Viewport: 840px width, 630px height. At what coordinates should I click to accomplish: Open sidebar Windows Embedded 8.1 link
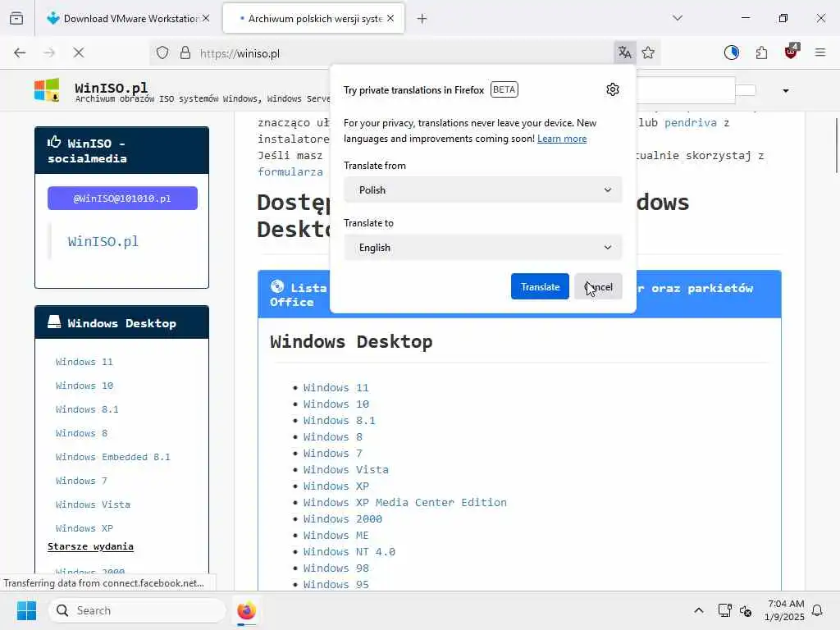(113, 457)
